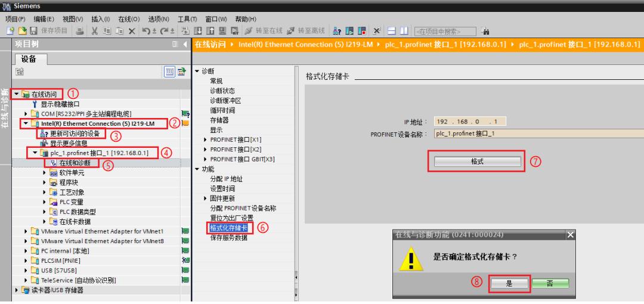Click the 格式 format button

477,162
